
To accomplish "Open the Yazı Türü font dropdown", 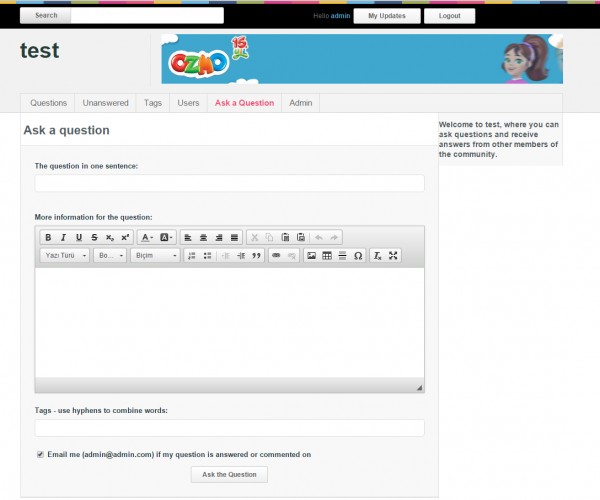I will pos(65,256).
